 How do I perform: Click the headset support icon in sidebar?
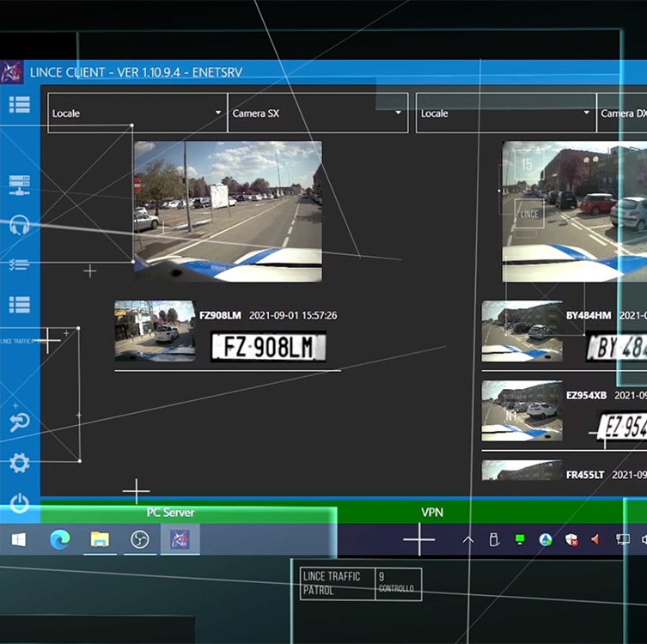click(x=20, y=225)
